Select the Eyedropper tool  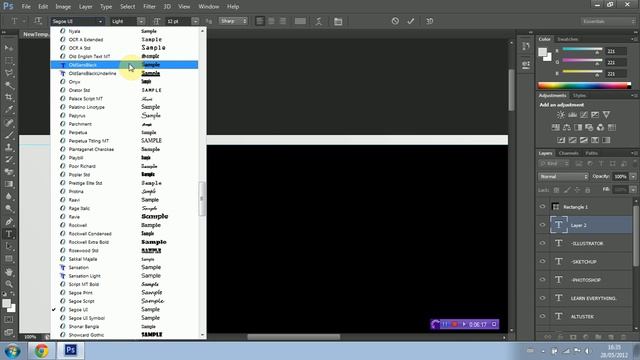9,110
